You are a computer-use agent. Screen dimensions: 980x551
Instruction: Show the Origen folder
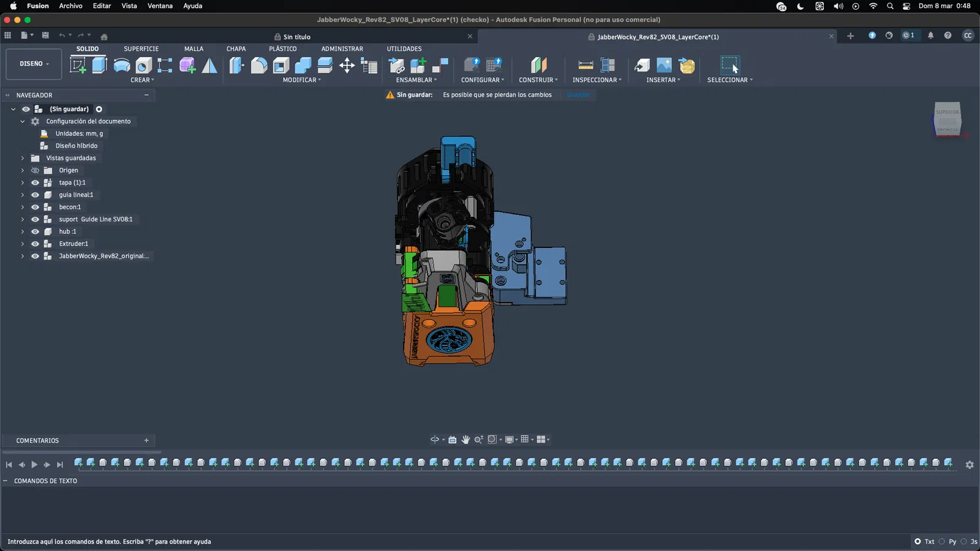tap(35, 170)
